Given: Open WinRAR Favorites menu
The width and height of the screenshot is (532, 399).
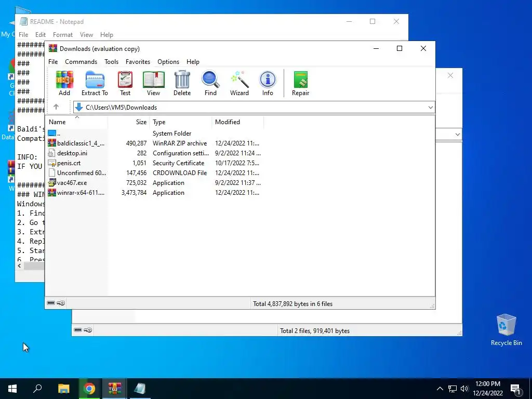Looking at the screenshot, I should (138, 62).
